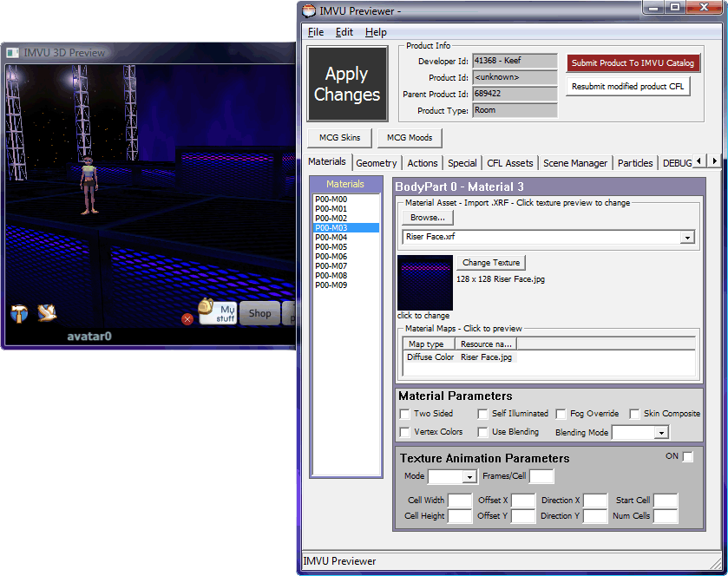Switch to the Particles tab
The height and width of the screenshot is (576, 728).
pos(634,163)
